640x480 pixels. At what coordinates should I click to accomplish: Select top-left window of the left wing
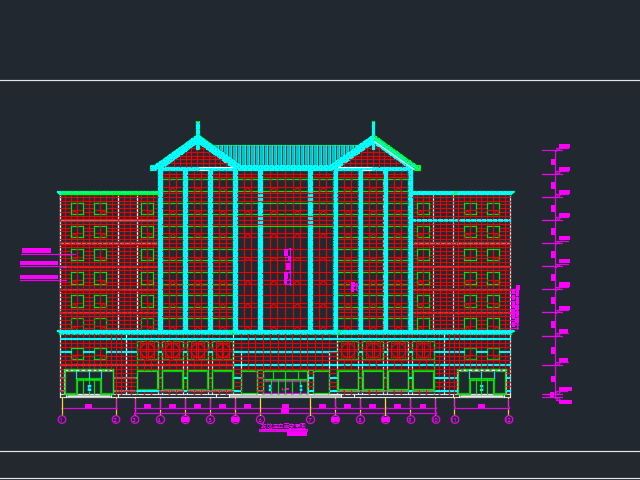77,208
